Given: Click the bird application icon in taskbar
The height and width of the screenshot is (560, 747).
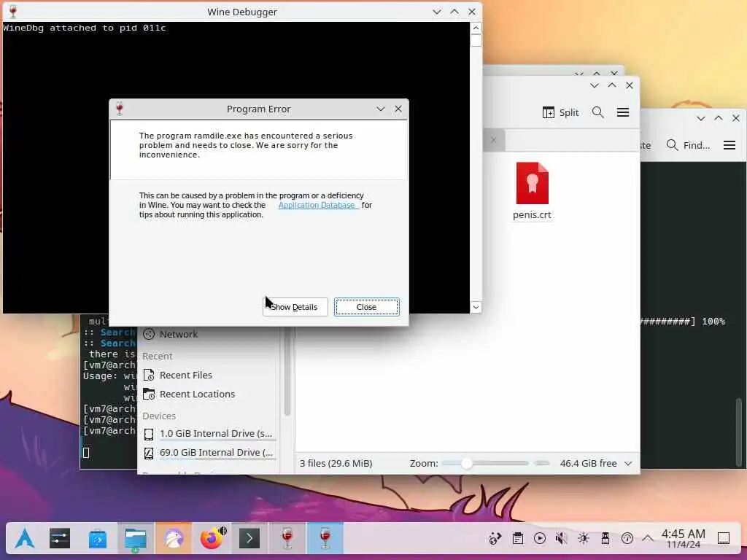Looking at the screenshot, I should click(174, 539).
